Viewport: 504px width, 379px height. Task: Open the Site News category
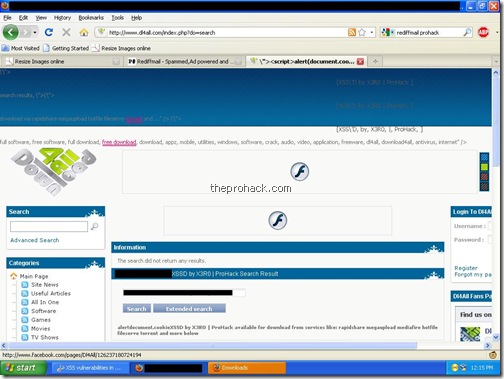45,285
